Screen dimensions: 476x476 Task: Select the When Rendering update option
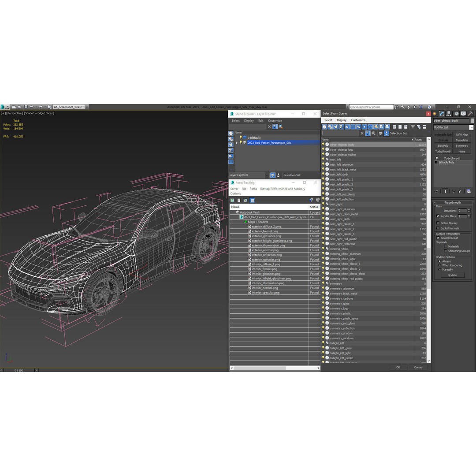point(439,265)
